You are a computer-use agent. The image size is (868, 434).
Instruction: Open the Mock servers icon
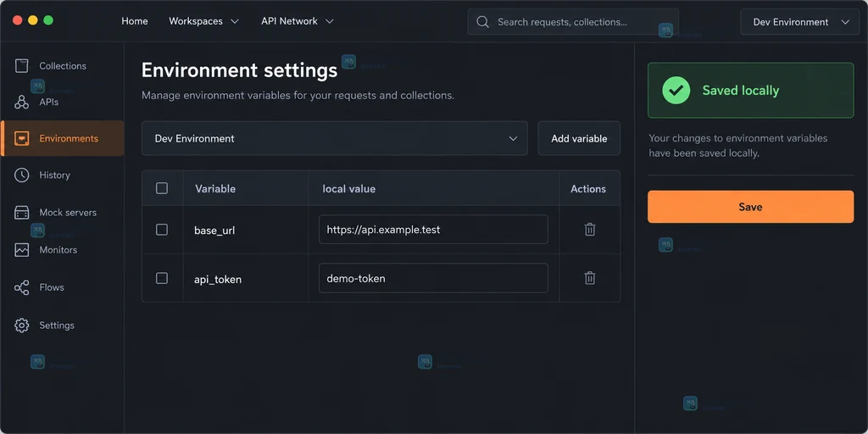click(21, 213)
